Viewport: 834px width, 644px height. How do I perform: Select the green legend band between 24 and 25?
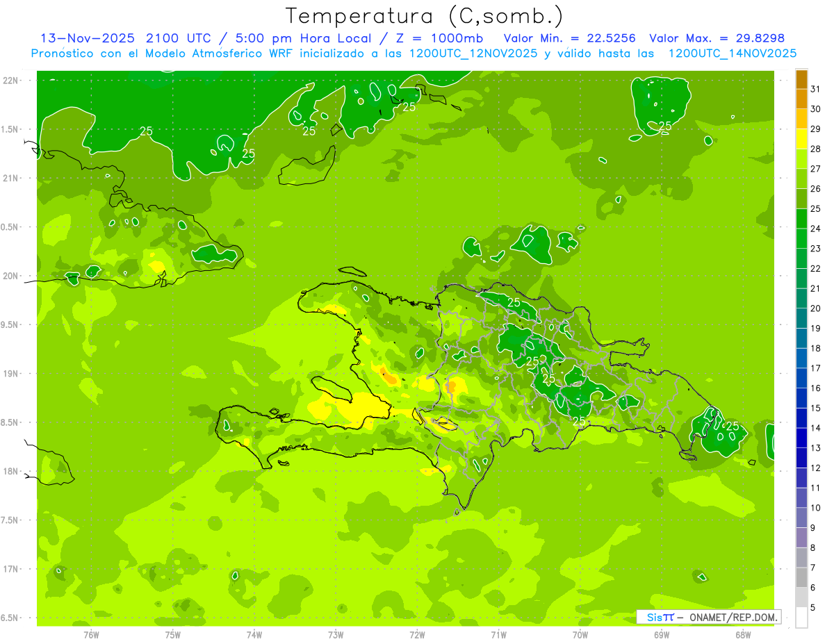tap(801, 219)
